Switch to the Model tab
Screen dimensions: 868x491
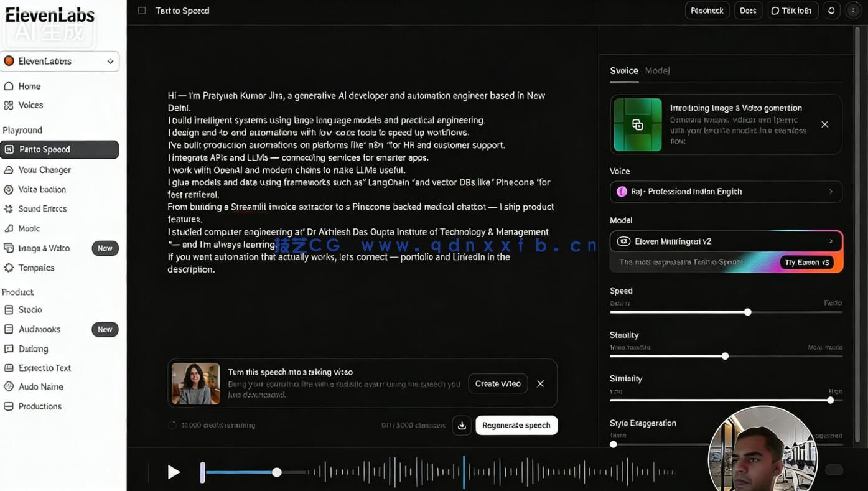point(657,71)
